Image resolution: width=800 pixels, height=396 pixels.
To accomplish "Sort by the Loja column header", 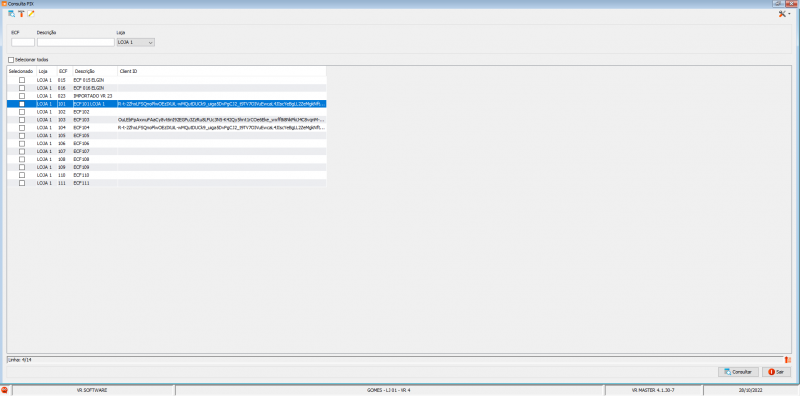I will tap(46, 71).
